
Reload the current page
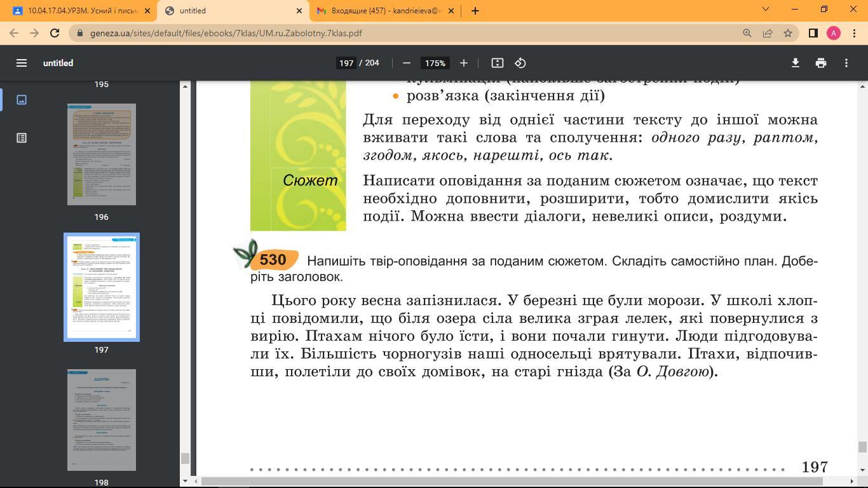click(55, 33)
